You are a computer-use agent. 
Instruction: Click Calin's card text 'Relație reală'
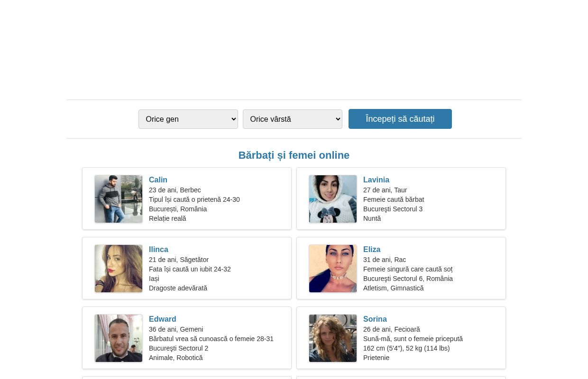167,218
